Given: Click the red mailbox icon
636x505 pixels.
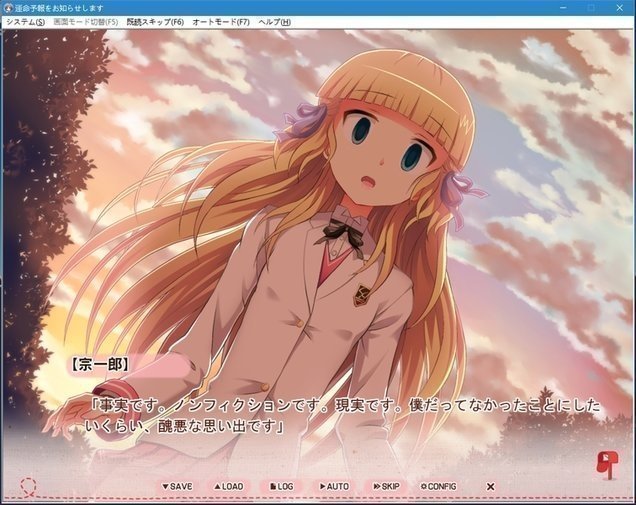Looking at the screenshot, I should [608, 465].
